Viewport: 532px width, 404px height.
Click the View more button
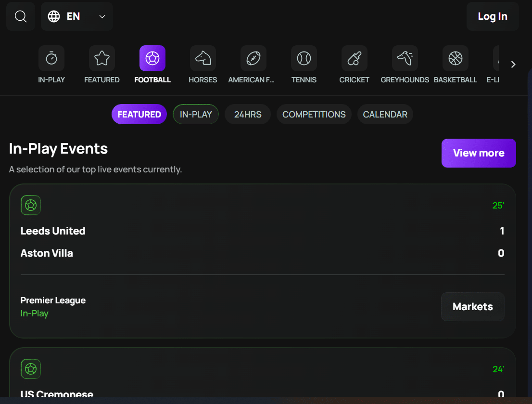pyautogui.click(x=479, y=153)
